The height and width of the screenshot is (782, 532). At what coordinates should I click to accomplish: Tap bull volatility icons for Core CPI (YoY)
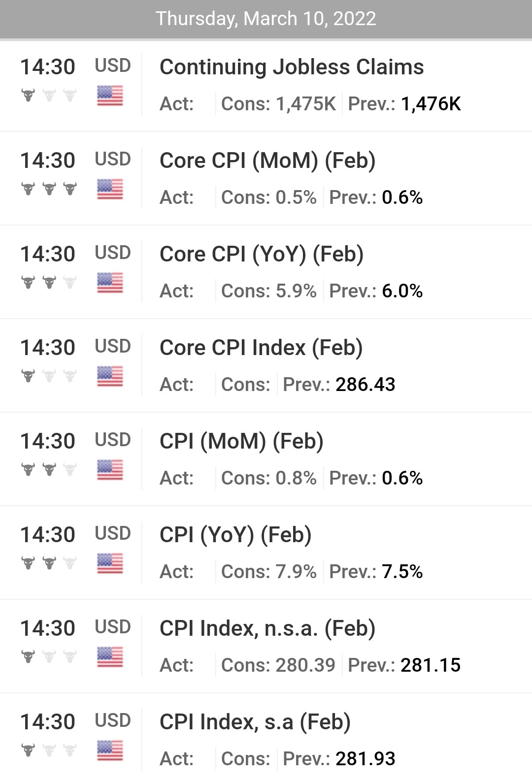49,282
